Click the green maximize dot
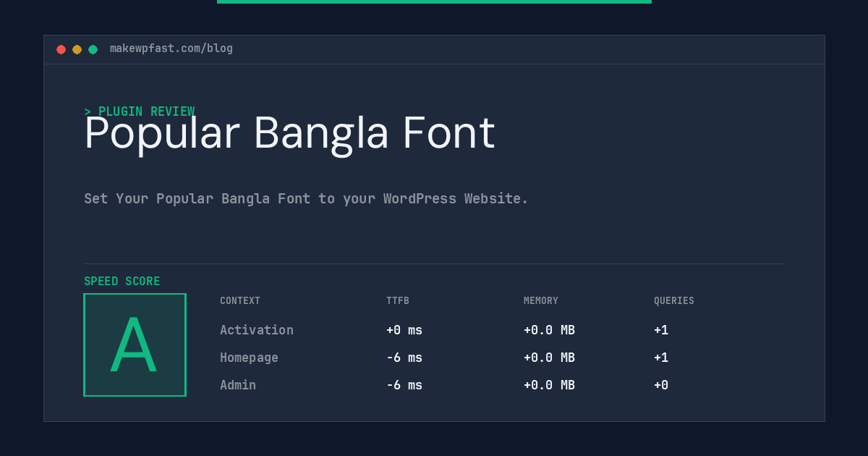Screen dimensions: 868x456 tap(93, 49)
